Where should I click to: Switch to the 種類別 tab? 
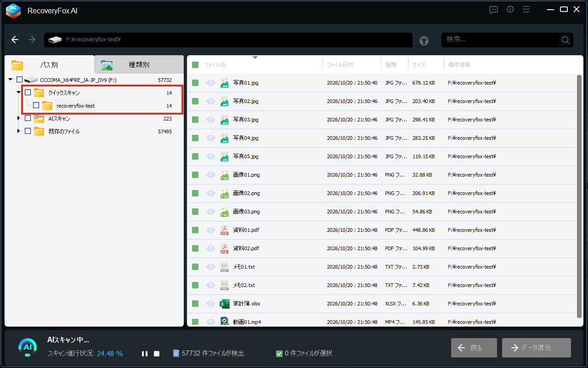(139, 65)
